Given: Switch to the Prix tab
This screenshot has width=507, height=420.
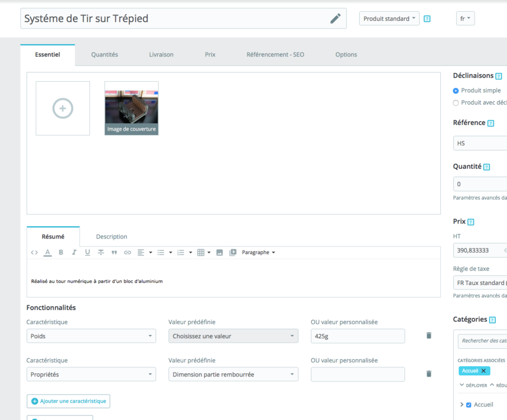Looking at the screenshot, I should 210,55.
